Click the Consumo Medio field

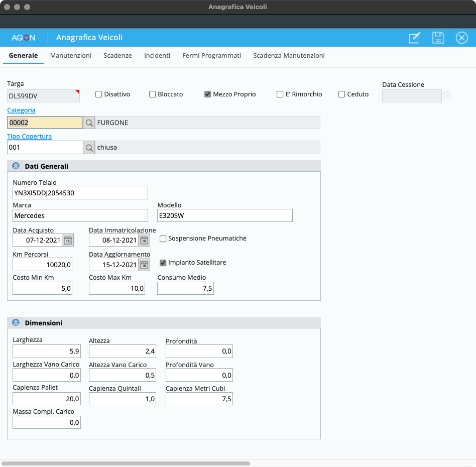click(185, 288)
